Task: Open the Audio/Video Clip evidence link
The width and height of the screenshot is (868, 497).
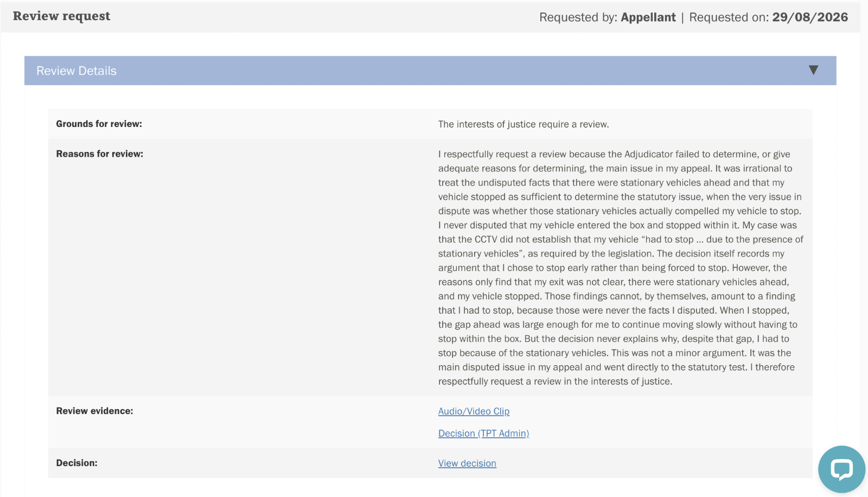Action: (x=474, y=411)
